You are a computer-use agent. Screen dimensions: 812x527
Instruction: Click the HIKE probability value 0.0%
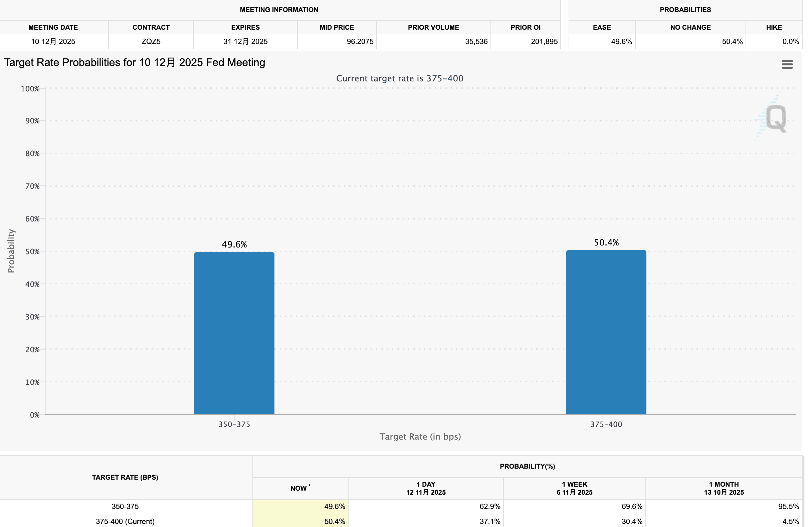click(x=790, y=42)
